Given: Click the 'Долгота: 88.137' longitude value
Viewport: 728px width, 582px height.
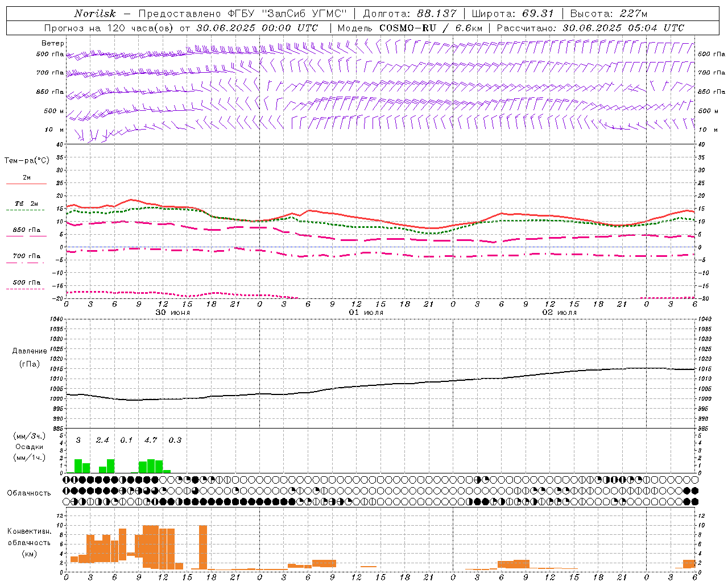Looking at the screenshot, I should click(x=409, y=14).
